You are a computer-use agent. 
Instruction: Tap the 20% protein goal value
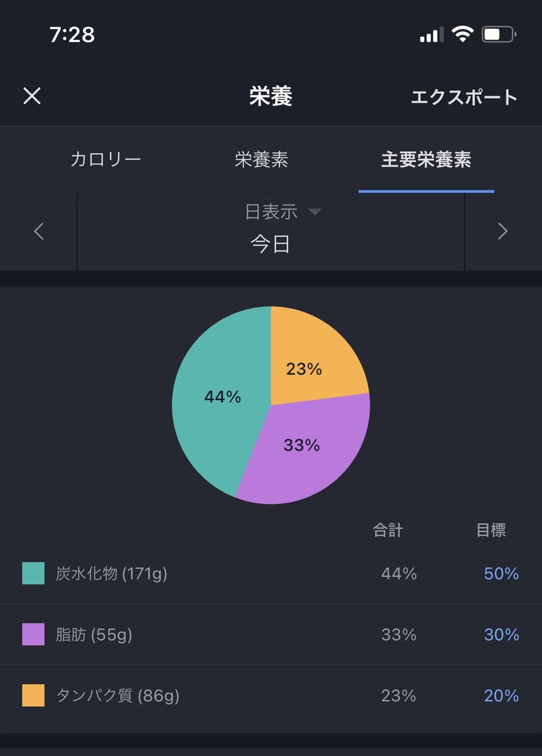(x=501, y=696)
